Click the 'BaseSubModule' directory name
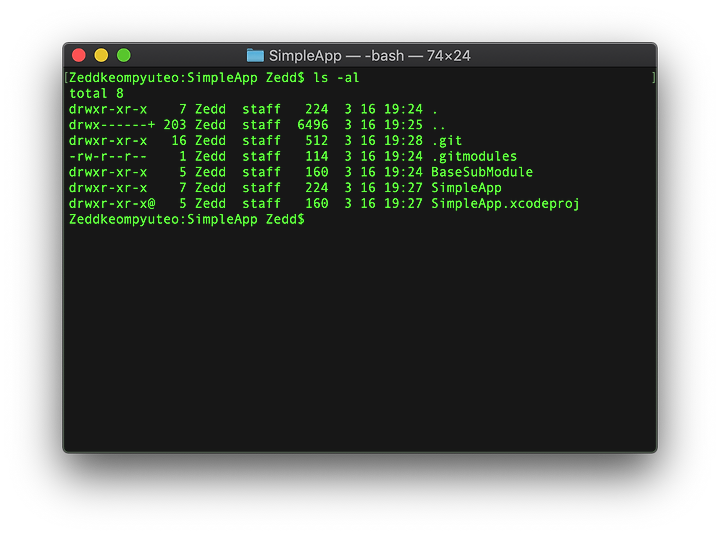 click(482, 172)
